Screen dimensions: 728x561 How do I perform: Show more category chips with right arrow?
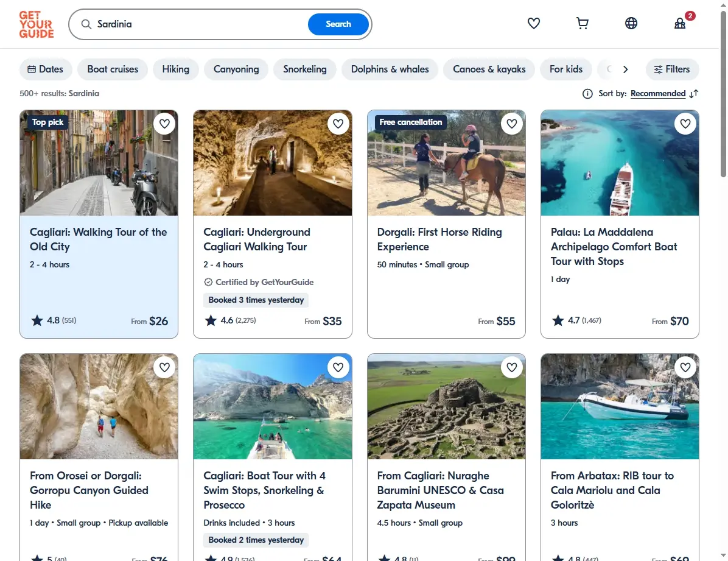pos(625,69)
